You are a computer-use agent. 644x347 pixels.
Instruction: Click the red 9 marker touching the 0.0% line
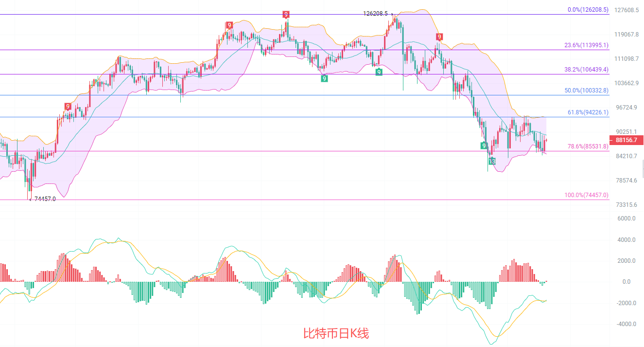(x=286, y=15)
